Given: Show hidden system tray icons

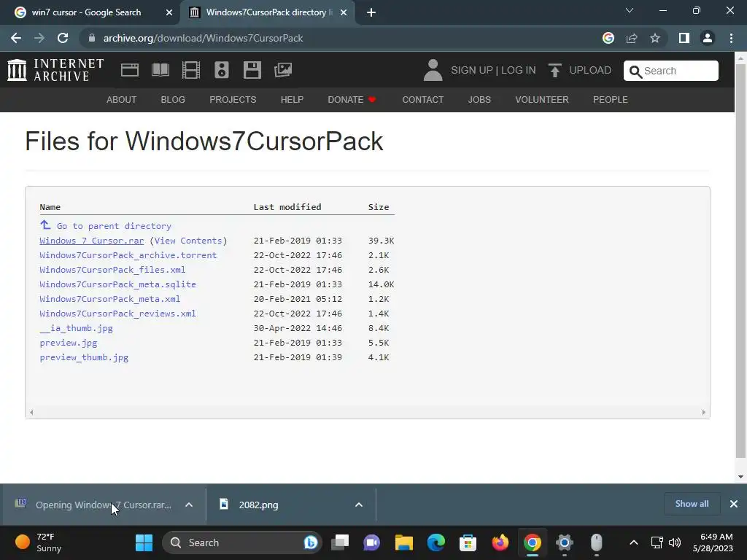Looking at the screenshot, I should 634,542.
